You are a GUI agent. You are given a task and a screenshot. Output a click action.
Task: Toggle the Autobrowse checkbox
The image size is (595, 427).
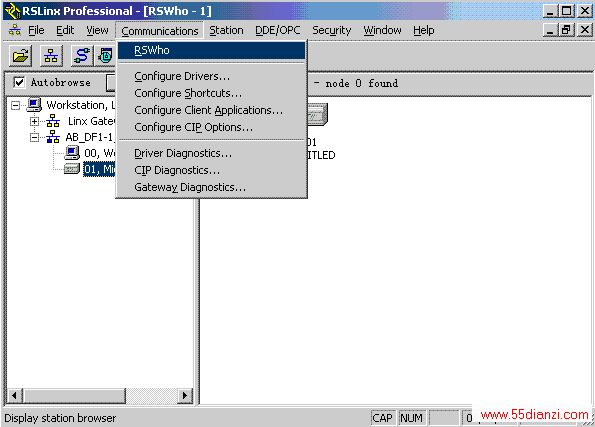[19, 82]
